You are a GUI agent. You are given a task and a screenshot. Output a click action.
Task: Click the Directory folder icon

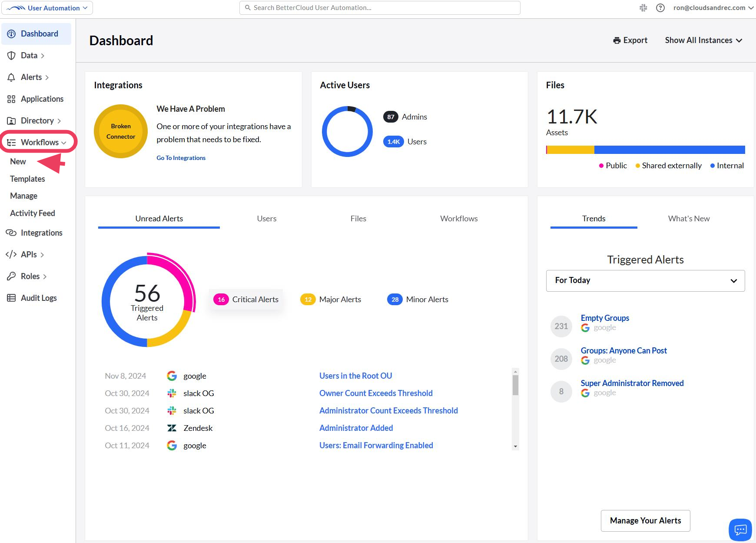click(x=11, y=121)
